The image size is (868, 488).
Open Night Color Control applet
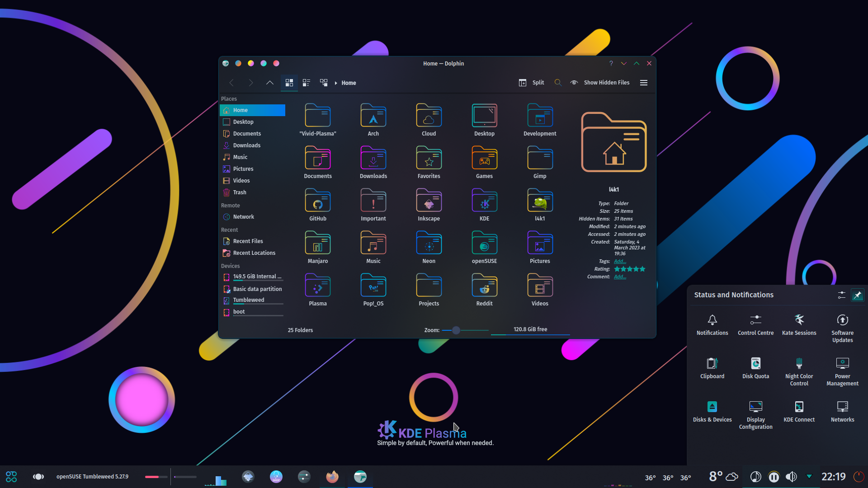coord(799,372)
